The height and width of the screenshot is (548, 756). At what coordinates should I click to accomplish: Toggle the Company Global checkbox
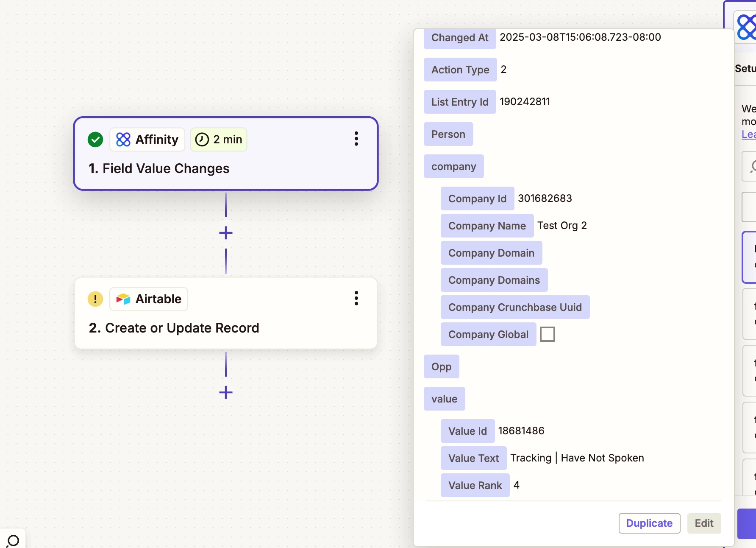click(x=548, y=334)
